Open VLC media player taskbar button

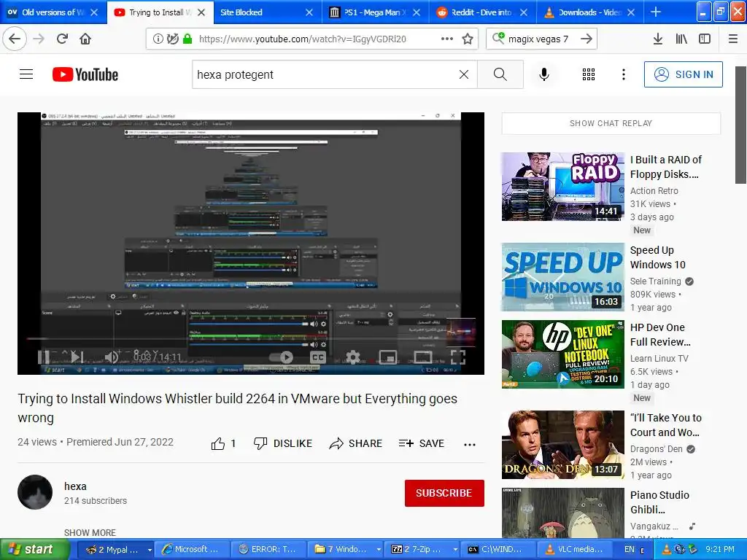tap(576, 550)
